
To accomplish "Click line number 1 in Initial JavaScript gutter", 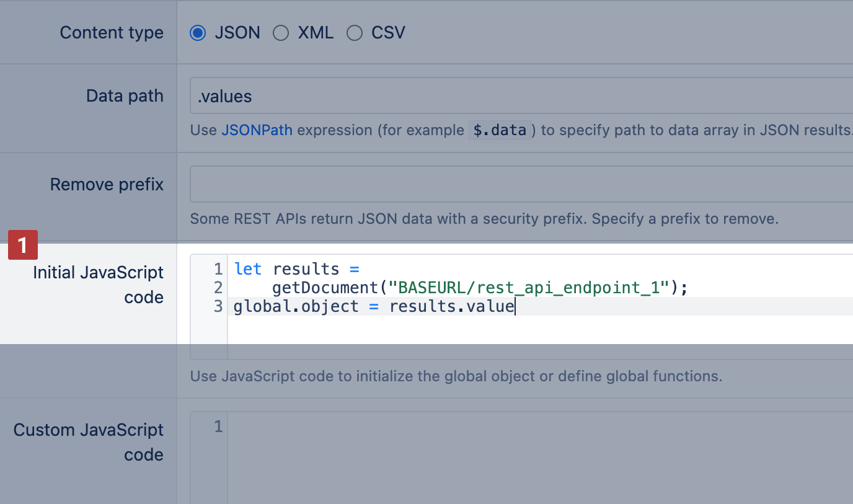I will click(x=218, y=269).
